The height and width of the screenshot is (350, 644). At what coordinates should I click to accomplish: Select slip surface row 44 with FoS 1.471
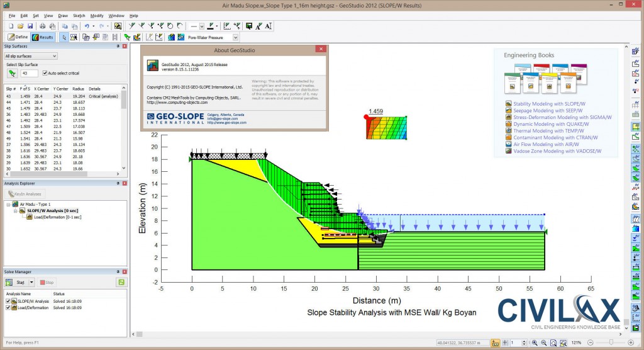click(x=62, y=103)
